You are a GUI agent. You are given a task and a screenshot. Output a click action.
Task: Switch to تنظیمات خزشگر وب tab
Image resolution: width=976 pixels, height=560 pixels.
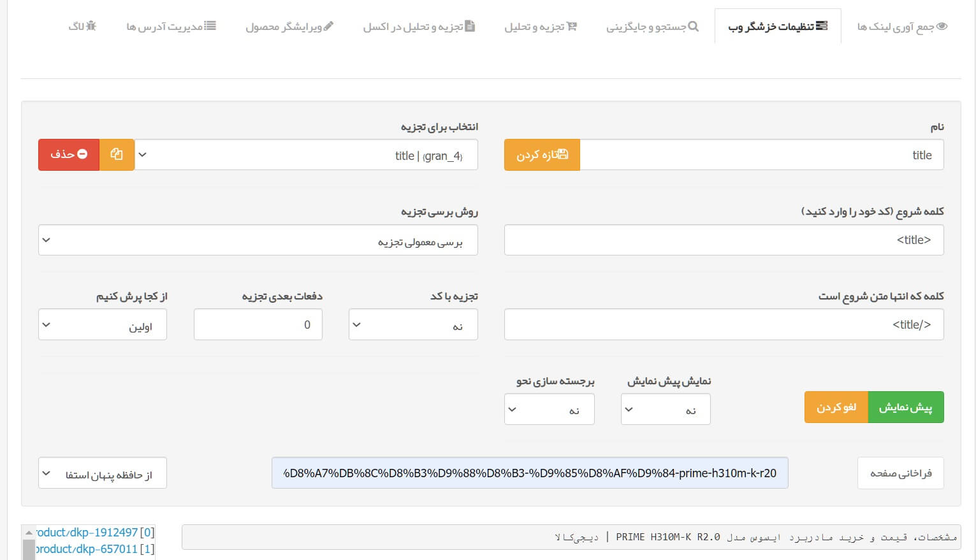click(778, 26)
